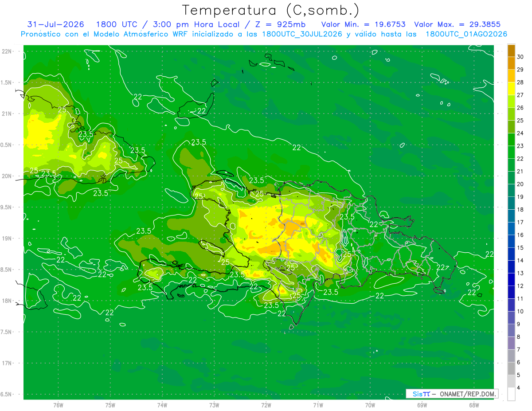Click the '1800 UTC' time in the header
This screenshot has height=411, width=532.
coord(116,24)
